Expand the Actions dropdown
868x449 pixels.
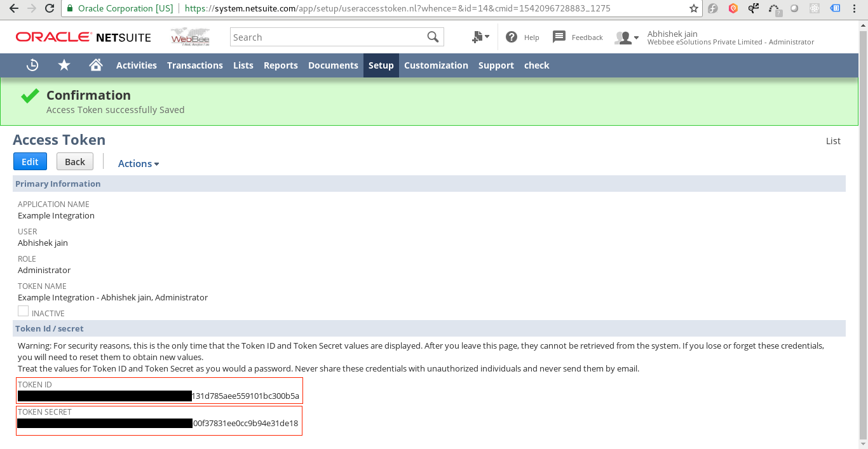tap(139, 163)
